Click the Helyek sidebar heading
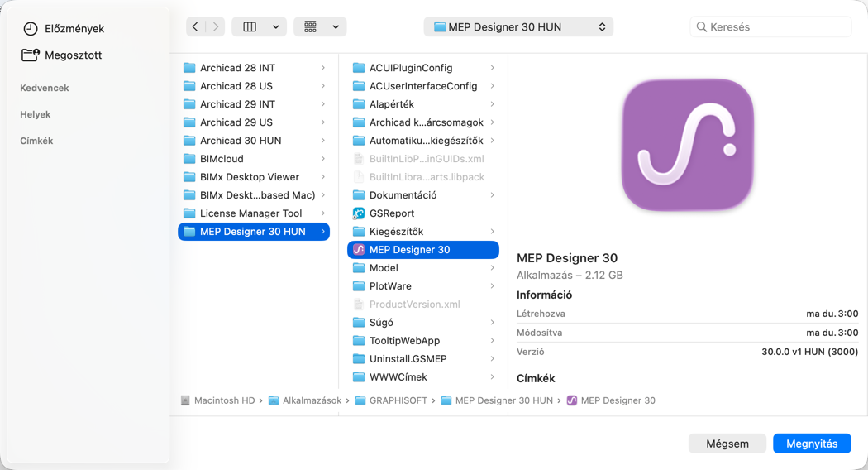The height and width of the screenshot is (470, 868). 36,114
